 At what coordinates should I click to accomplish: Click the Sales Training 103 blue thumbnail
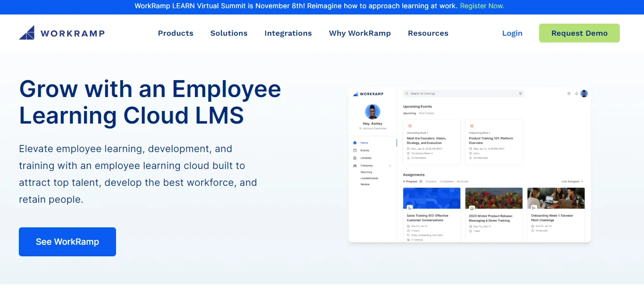click(432, 198)
